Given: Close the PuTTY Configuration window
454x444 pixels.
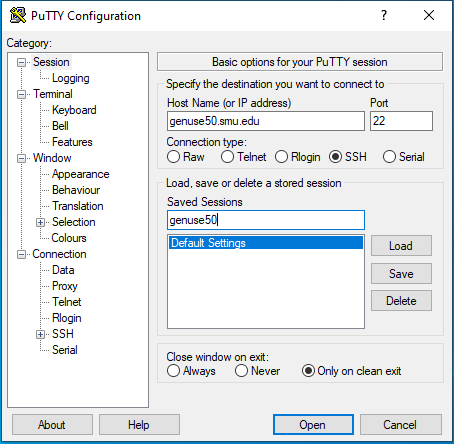Looking at the screenshot, I should click(x=429, y=15).
